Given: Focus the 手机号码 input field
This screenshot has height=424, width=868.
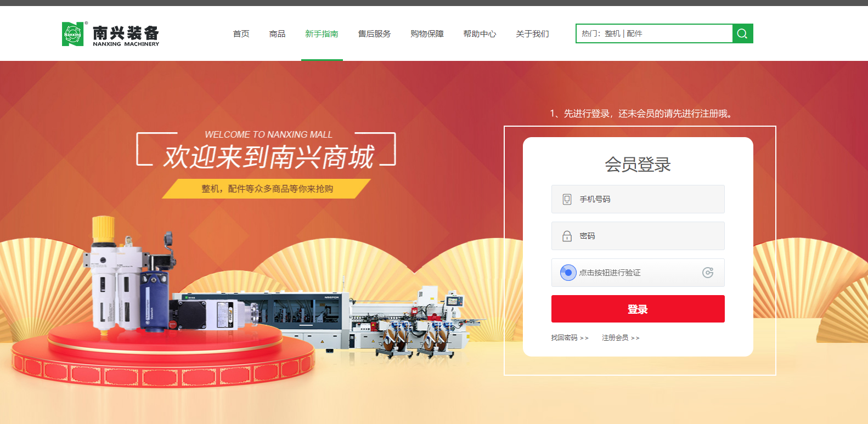Looking at the screenshot, I should click(x=638, y=199).
